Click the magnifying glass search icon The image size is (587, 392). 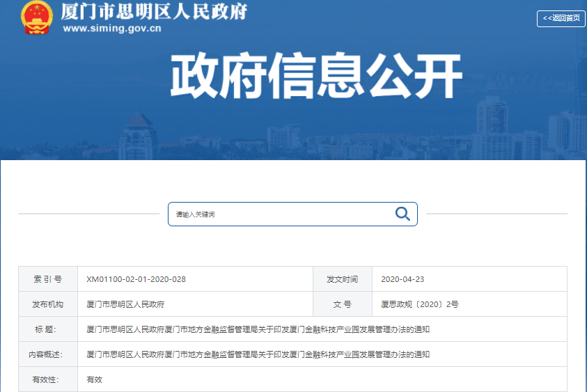402,214
